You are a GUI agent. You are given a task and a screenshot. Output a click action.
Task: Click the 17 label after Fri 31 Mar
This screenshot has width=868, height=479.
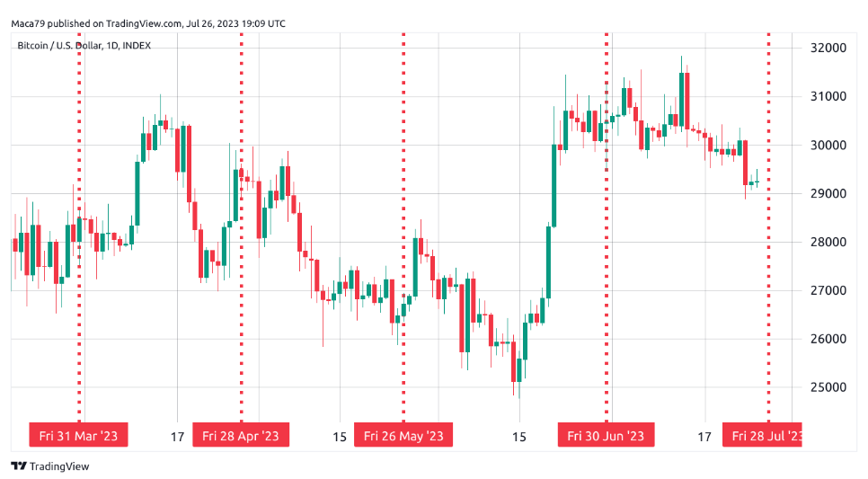point(177,437)
